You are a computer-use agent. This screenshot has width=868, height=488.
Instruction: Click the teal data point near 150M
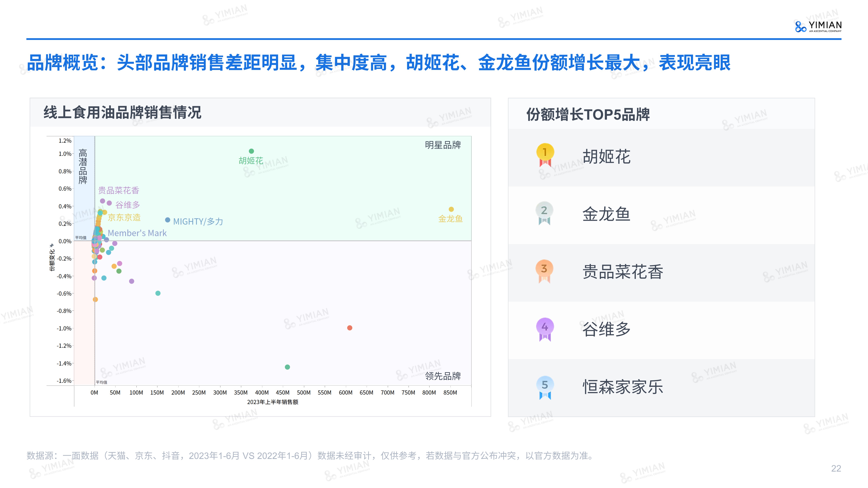(x=158, y=293)
